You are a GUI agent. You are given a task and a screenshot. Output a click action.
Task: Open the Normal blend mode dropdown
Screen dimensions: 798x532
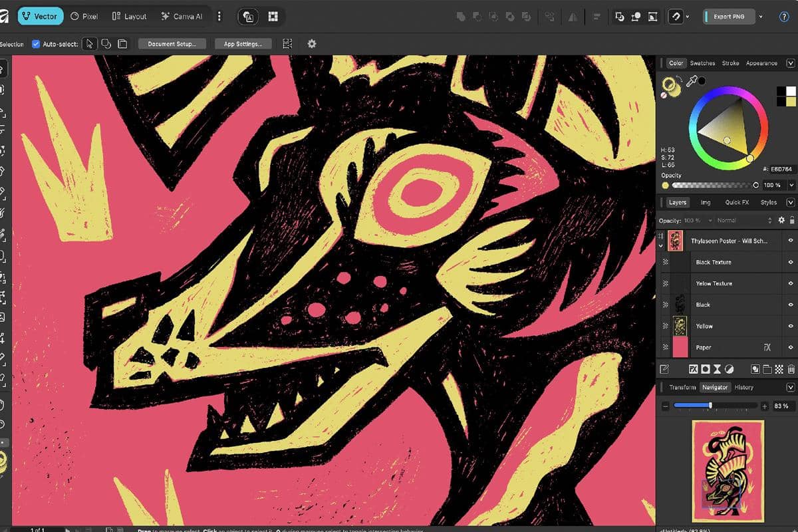tap(744, 220)
